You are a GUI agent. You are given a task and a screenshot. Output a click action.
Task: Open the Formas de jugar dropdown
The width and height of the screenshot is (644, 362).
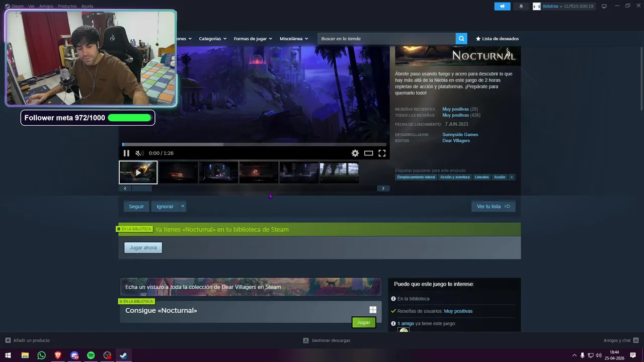click(x=253, y=39)
